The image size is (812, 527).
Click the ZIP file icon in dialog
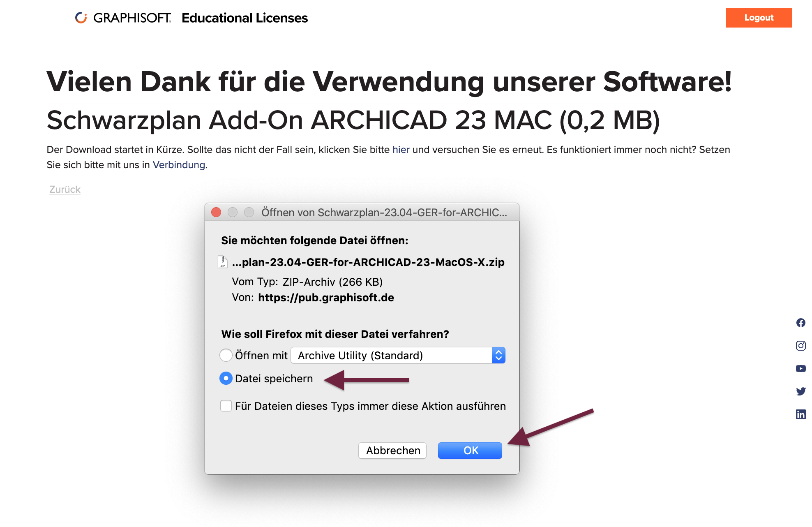pyautogui.click(x=223, y=262)
